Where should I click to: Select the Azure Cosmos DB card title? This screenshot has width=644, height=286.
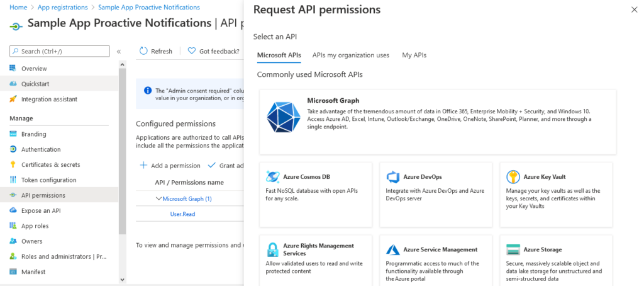pos(306,177)
